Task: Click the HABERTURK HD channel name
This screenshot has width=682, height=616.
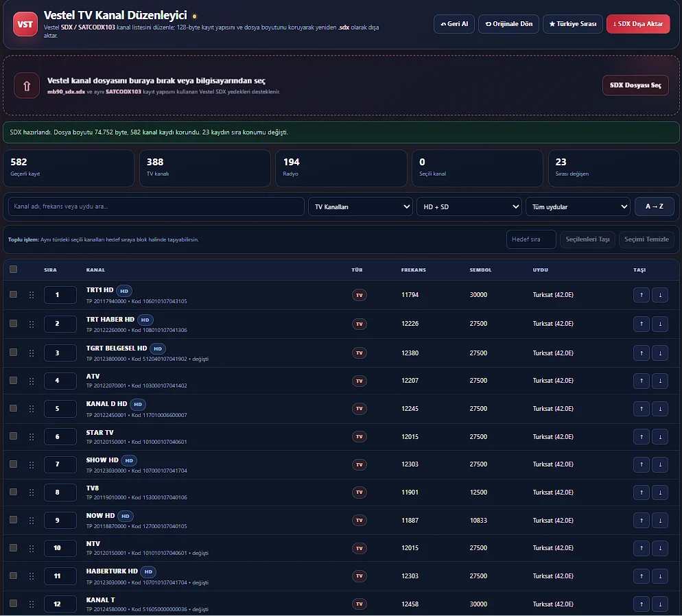Action: [x=112, y=571]
